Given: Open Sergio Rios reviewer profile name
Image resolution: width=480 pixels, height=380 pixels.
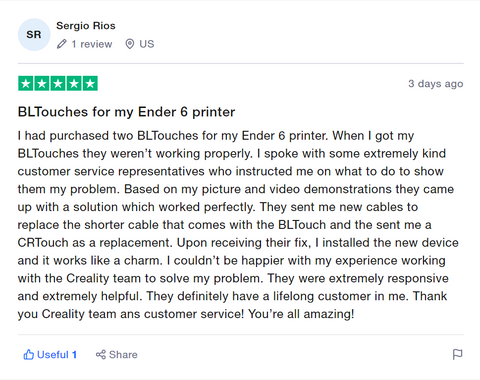Looking at the screenshot, I should point(86,26).
